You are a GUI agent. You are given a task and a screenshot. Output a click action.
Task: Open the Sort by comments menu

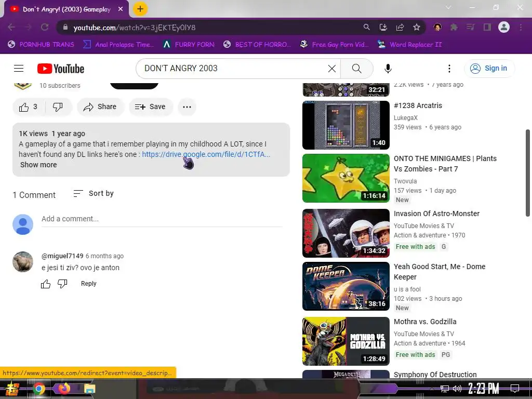94,193
